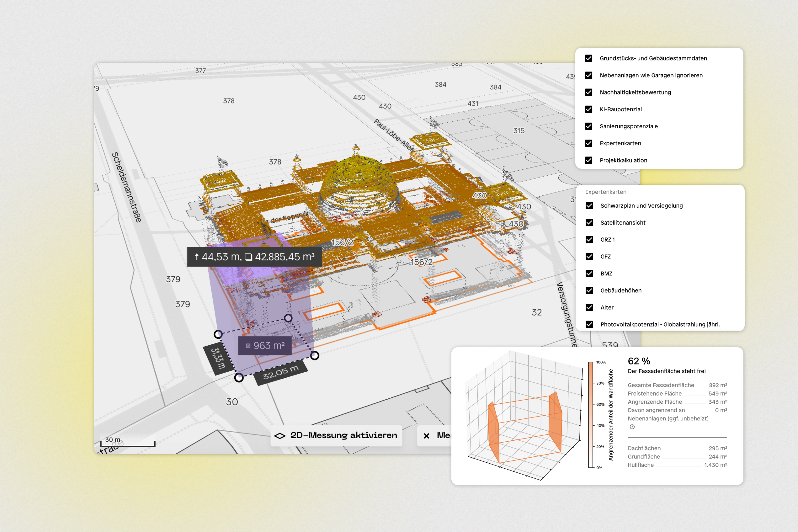Select the 963 m² area measurement label

coord(265,345)
